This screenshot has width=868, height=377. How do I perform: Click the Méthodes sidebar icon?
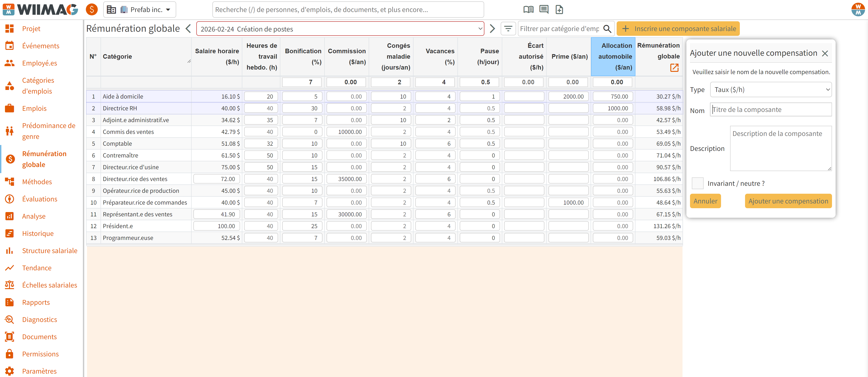coord(10,182)
